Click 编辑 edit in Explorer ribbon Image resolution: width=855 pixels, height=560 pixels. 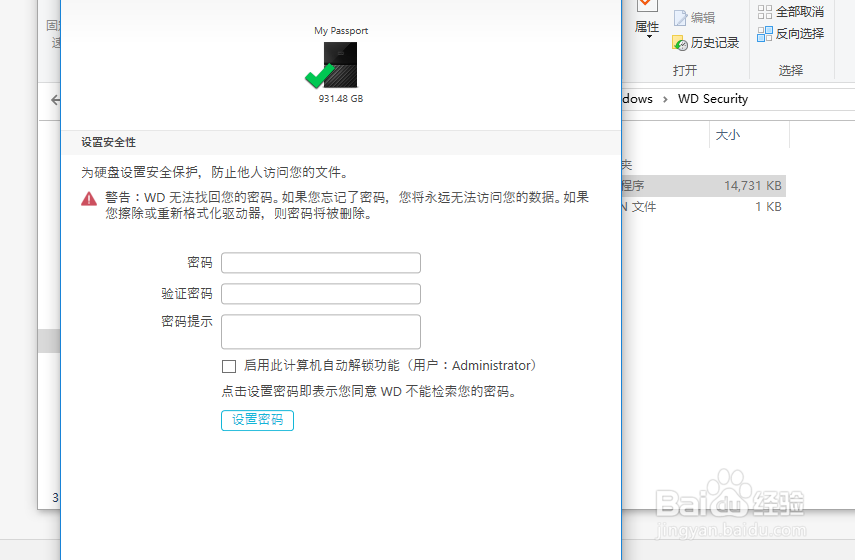[x=694, y=18]
